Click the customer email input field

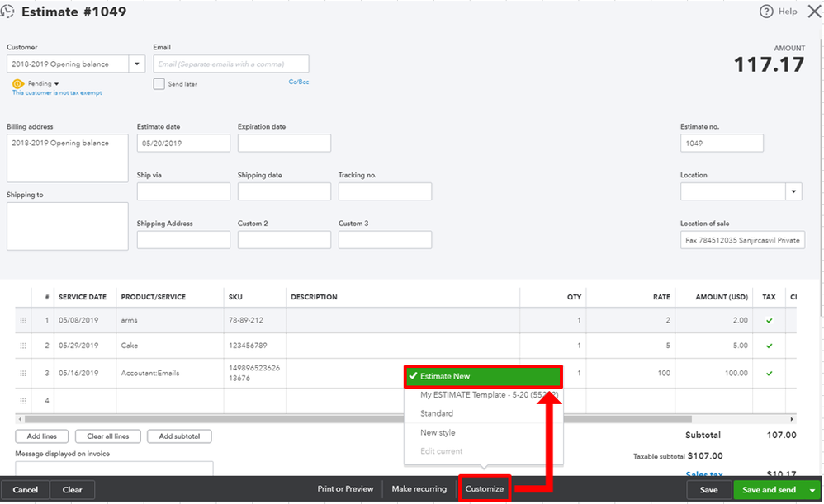point(230,64)
